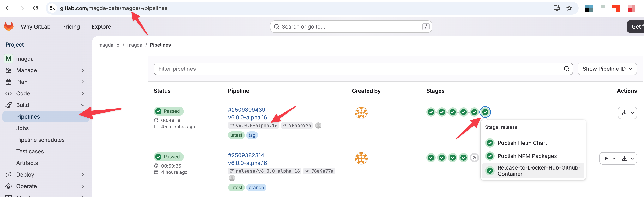This screenshot has width=644, height=197.
Task: Focus the Search or go to field
Action: pos(351,27)
